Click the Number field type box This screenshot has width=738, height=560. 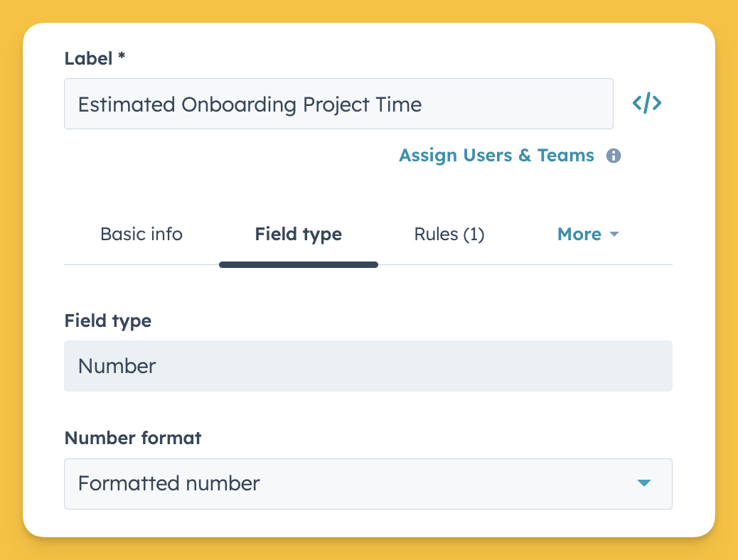368,366
